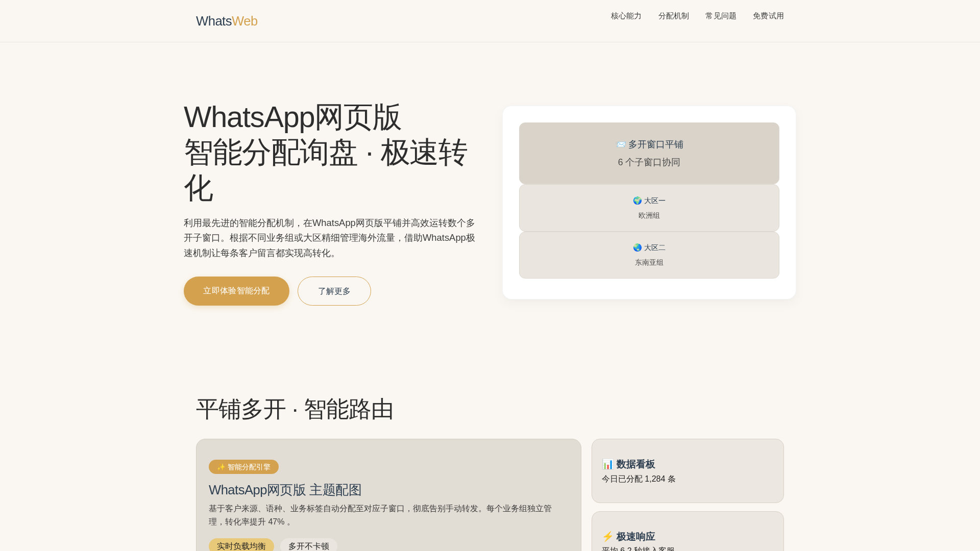This screenshot has height=551, width=980.
Task: Click the globe icon next to 大区一
Action: [638, 201]
